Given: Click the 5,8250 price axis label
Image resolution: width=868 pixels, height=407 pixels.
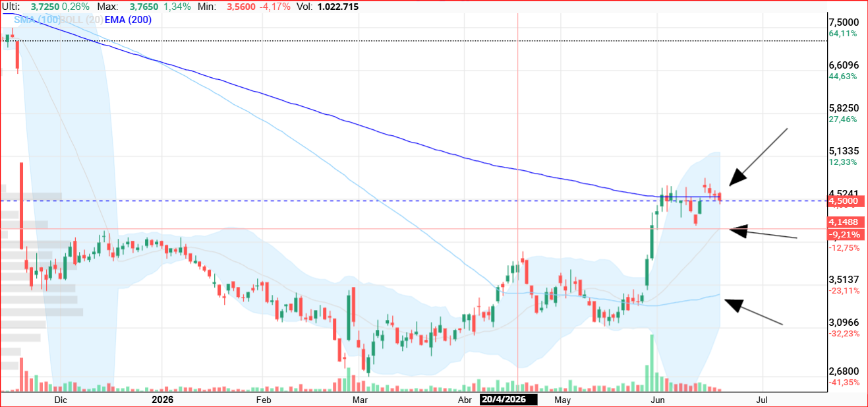Looking at the screenshot, I should (843, 108).
